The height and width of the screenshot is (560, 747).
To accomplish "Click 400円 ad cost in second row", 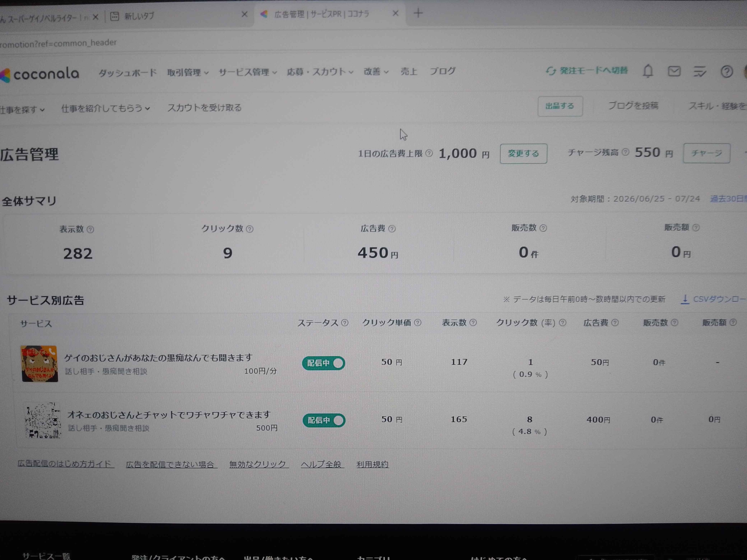I will (x=598, y=420).
